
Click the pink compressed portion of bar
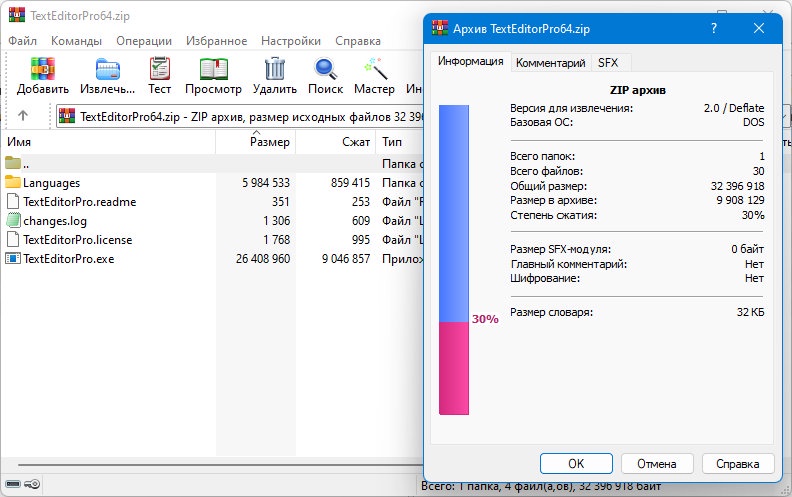454,368
